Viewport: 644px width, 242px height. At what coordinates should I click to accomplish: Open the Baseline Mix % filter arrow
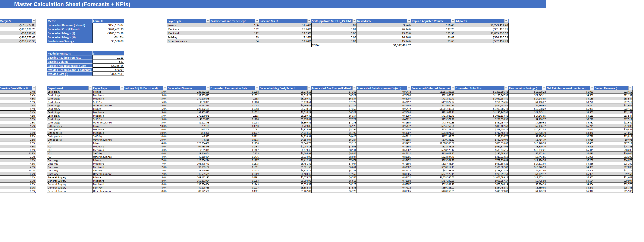309,21
